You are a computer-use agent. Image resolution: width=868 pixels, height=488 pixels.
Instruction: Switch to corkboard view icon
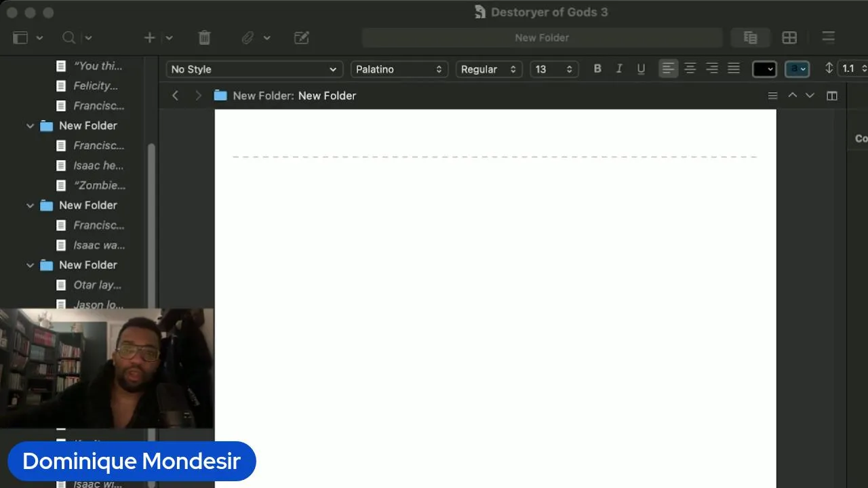pos(789,38)
